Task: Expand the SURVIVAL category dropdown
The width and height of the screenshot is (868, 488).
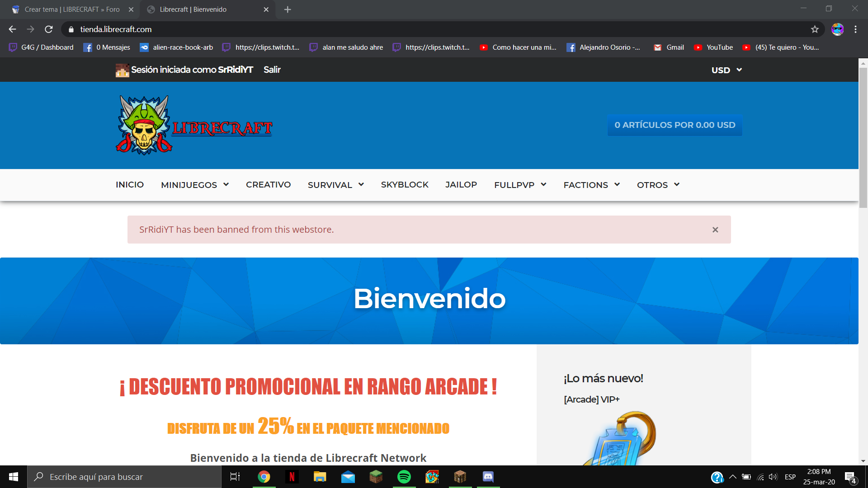Action: [335, 185]
